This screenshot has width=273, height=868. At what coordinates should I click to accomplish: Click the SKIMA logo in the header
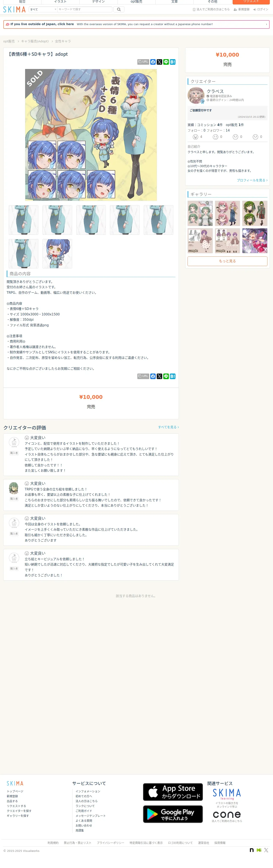[14, 9]
